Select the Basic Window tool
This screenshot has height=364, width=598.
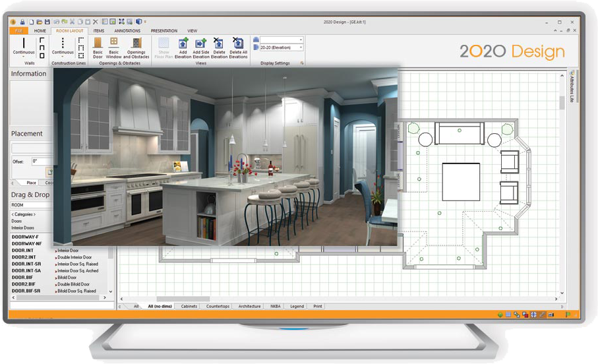click(113, 47)
